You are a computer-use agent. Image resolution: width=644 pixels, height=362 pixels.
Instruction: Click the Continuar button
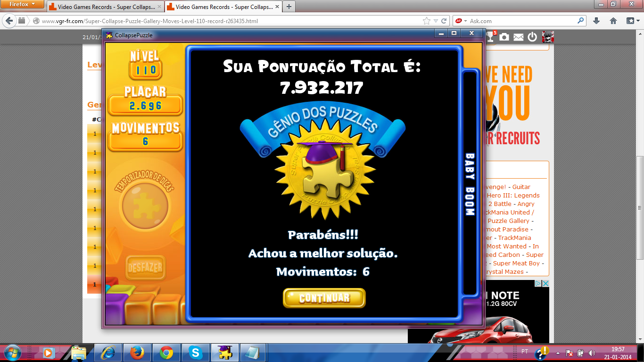pos(324,298)
